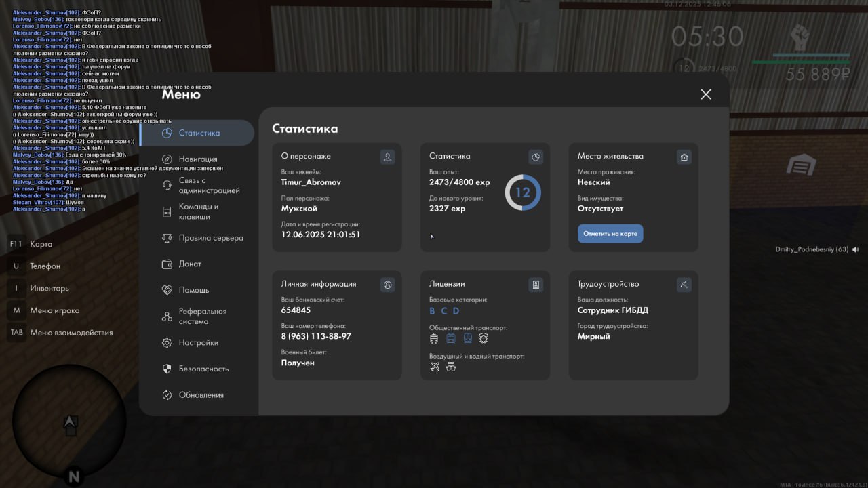
Task: Click the headset support icon
Action: pyautogui.click(x=167, y=186)
